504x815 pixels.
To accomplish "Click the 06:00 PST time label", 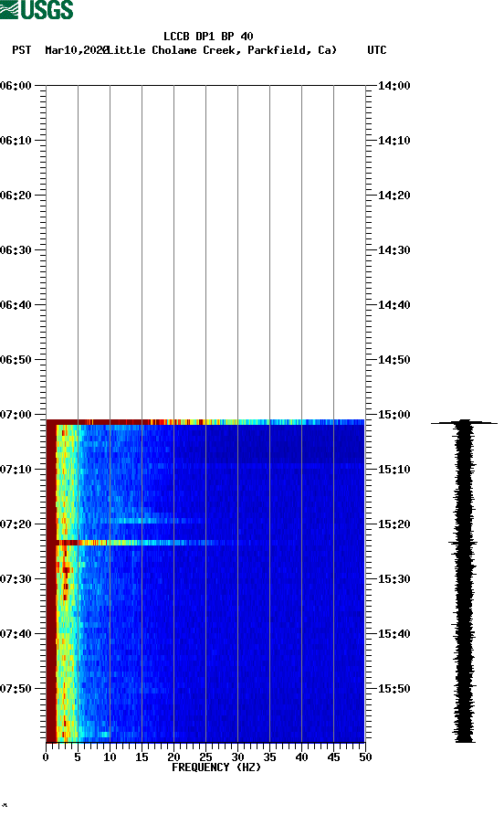I will (x=16, y=85).
